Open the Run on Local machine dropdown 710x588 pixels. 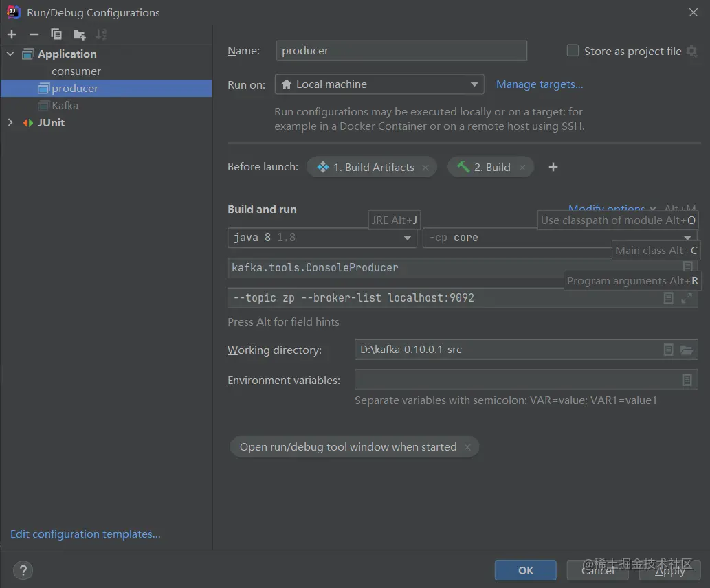pyautogui.click(x=379, y=84)
